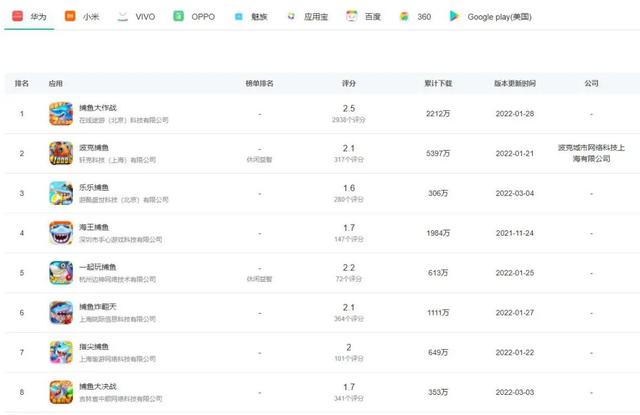640x415 pixels.
Task: Open the 乐乐捕鱼 app icon
Action: tap(61, 193)
